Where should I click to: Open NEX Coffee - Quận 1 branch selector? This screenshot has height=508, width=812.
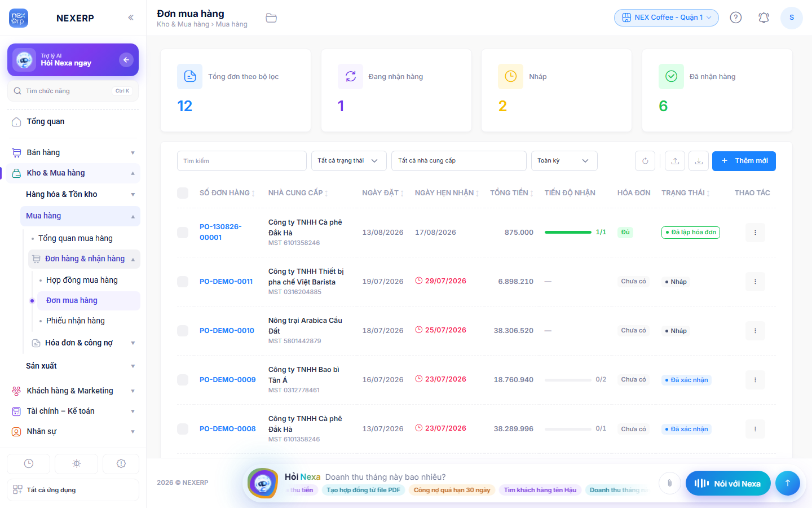[x=667, y=17]
